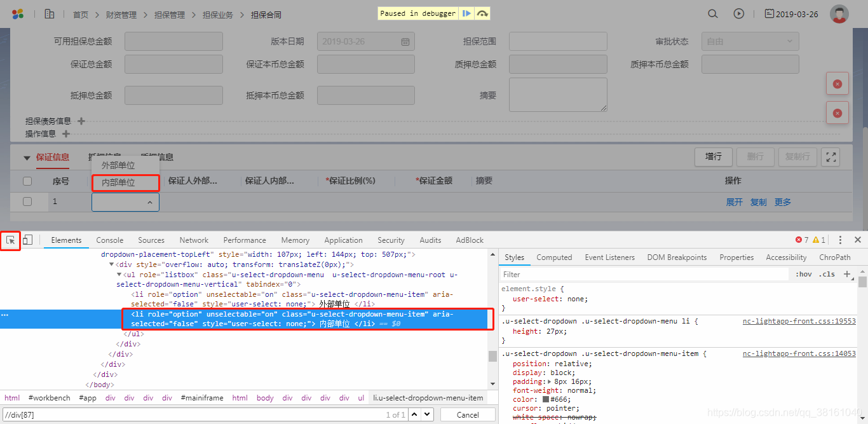Tick the checkbox for row 1
868x424 pixels.
27,202
